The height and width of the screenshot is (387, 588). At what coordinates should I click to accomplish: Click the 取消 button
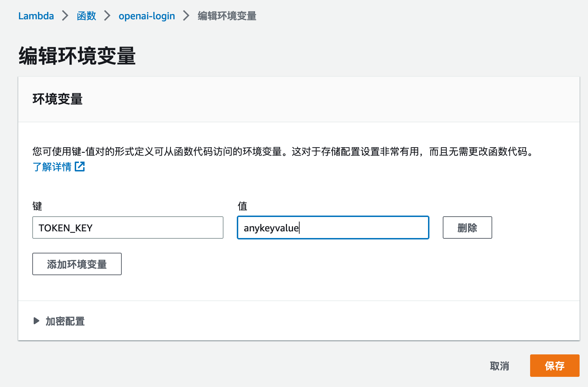(499, 366)
